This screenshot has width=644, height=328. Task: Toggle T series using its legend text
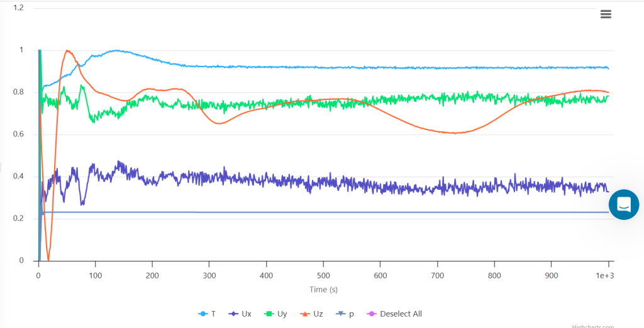tap(214, 314)
